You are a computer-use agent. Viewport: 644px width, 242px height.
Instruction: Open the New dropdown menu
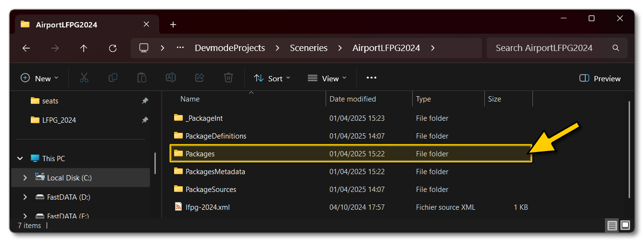39,78
